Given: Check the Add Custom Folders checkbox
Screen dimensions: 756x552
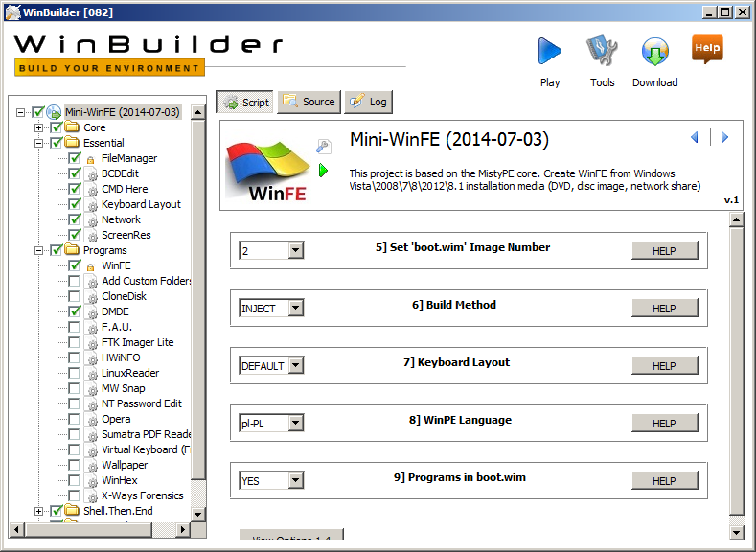Looking at the screenshot, I should point(74,281).
